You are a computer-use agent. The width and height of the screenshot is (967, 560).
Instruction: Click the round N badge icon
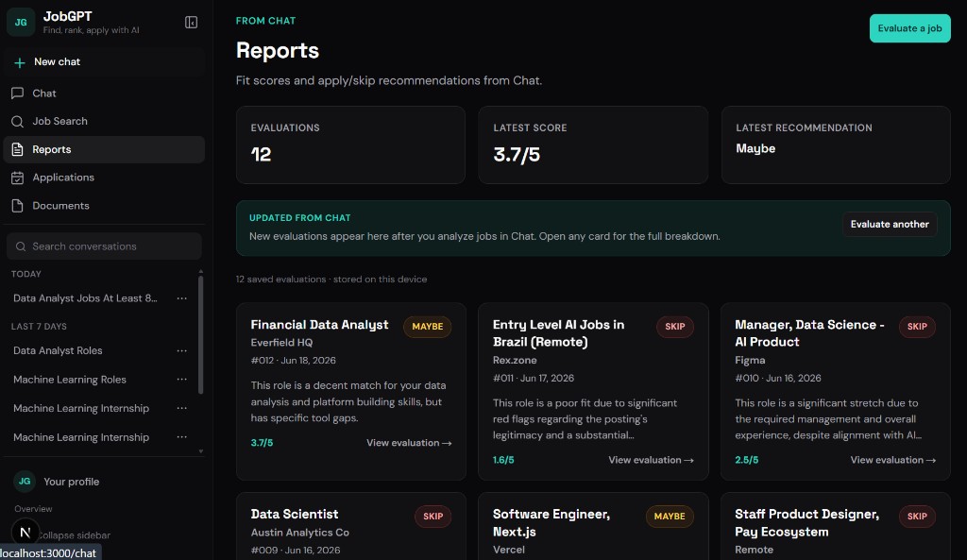(25, 533)
